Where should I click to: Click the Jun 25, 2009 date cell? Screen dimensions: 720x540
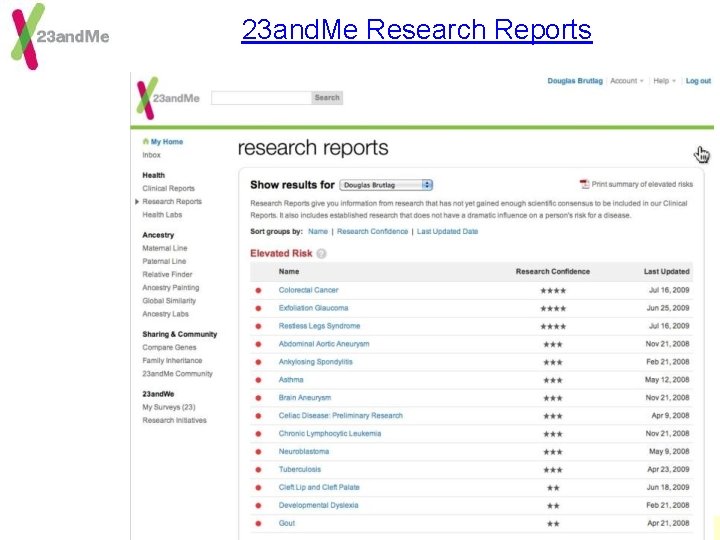pos(668,308)
